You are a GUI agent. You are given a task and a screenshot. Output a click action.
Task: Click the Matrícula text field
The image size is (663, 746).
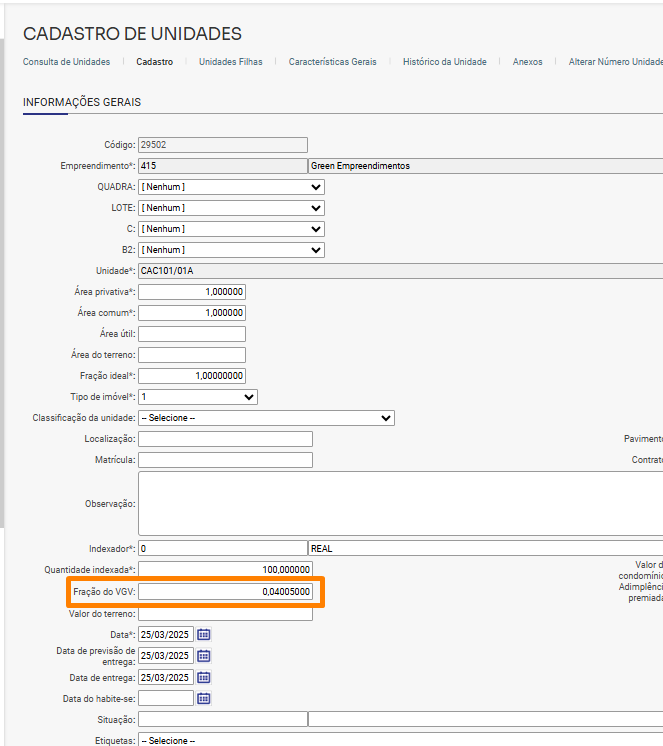[x=225, y=460]
